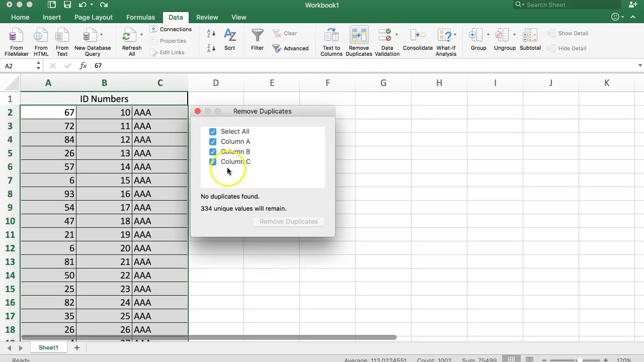Toggle the Filter funnel
The height and width of the screenshot is (362, 644).
[257, 39]
